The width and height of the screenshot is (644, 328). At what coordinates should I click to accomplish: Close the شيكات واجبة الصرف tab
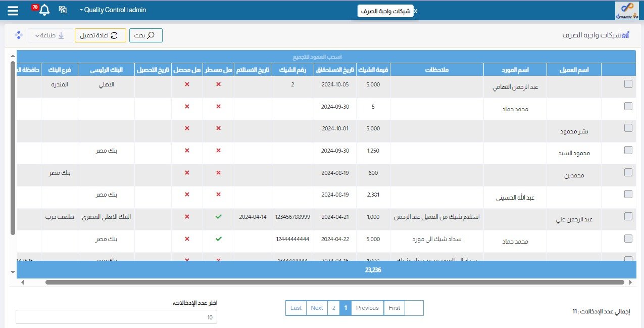(x=416, y=11)
